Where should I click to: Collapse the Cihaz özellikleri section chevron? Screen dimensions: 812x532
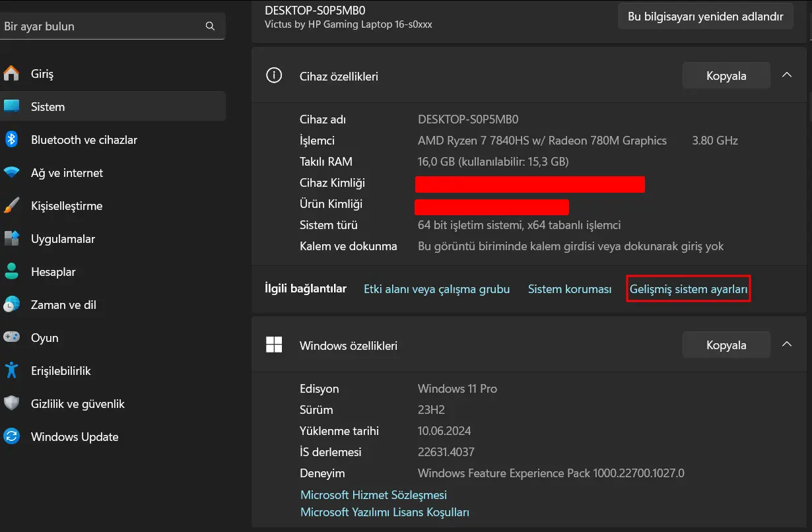787,75
